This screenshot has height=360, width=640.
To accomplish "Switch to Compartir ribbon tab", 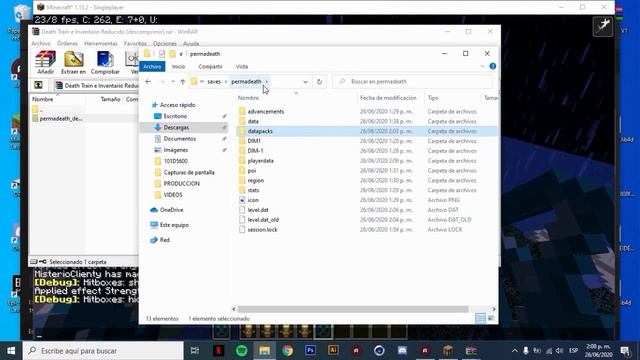I will 210,67.
